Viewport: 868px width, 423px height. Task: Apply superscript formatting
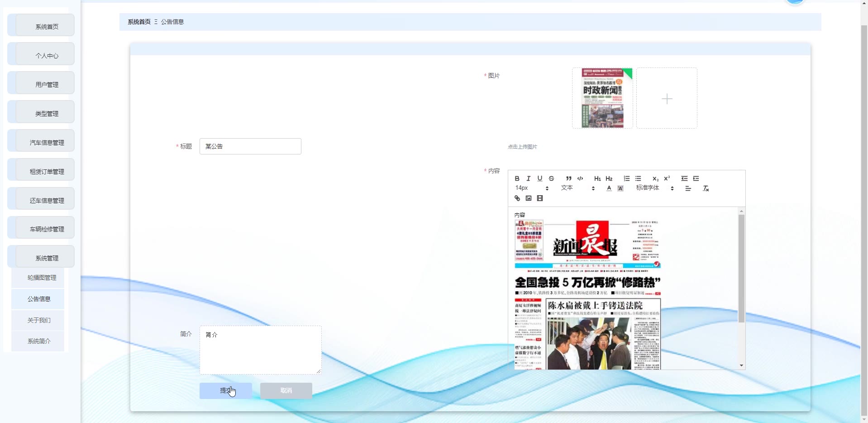(x=667, y=178)
